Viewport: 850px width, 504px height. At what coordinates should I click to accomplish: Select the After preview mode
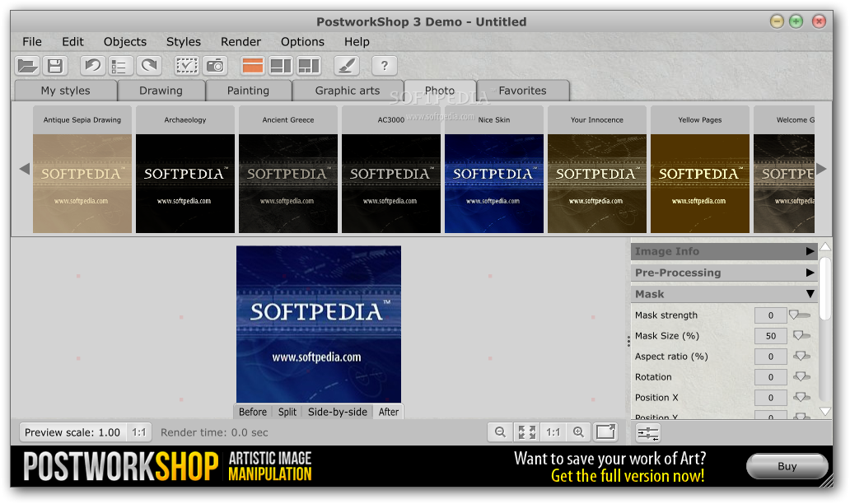point(389,412)
